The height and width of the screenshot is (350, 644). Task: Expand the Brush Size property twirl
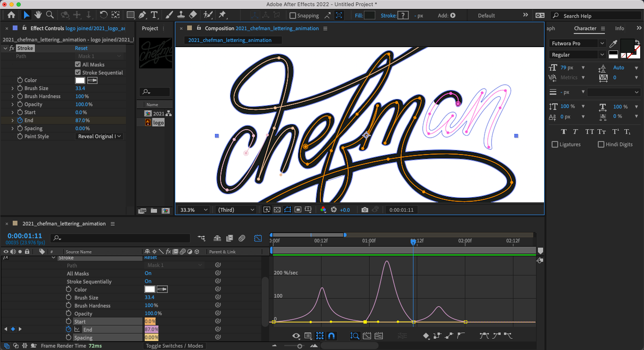13,88
